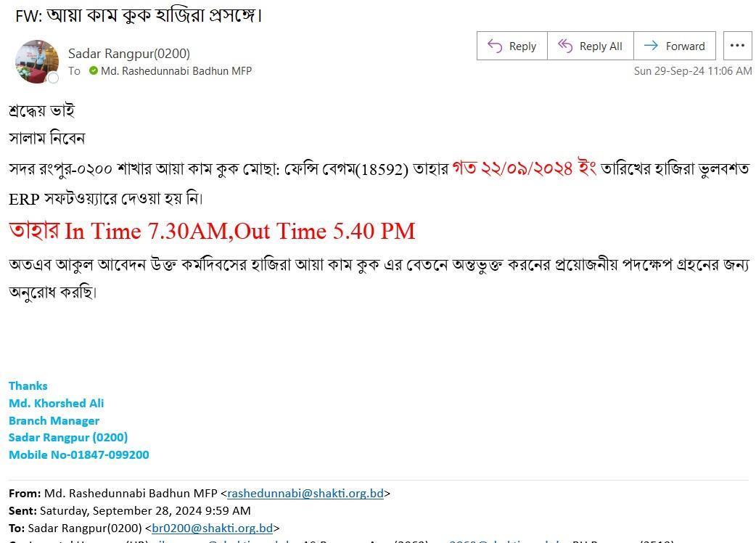The image size is (756, 543).
Task: Click the status circle on the avatar
Action: coord(53,78)
